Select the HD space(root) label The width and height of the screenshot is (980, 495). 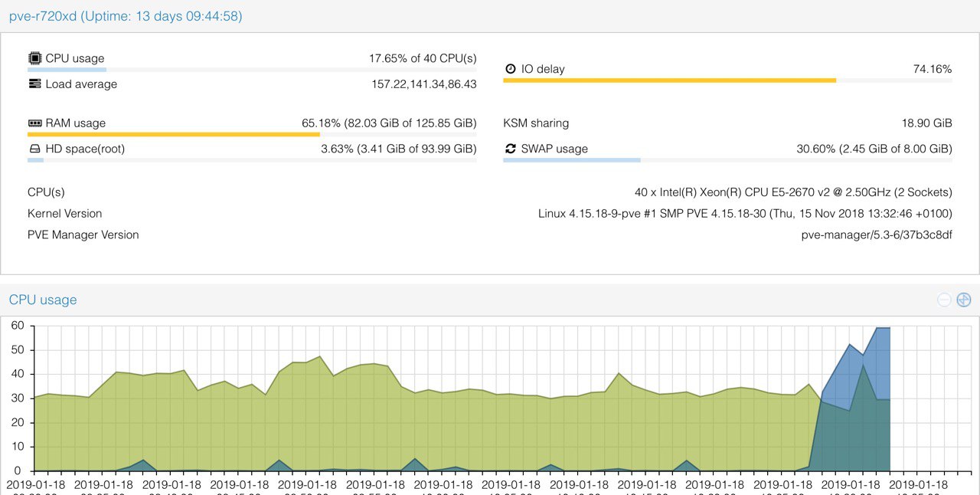click(x=85, y=149)
